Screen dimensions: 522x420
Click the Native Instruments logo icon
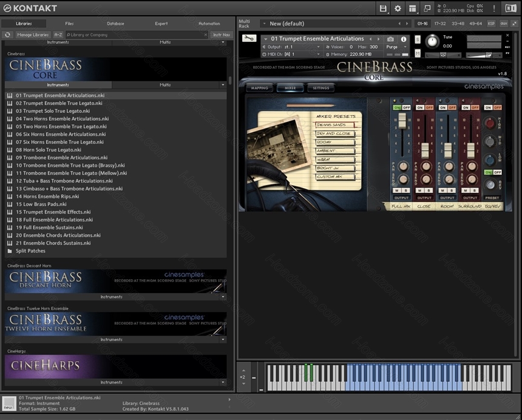coord(510,8)
